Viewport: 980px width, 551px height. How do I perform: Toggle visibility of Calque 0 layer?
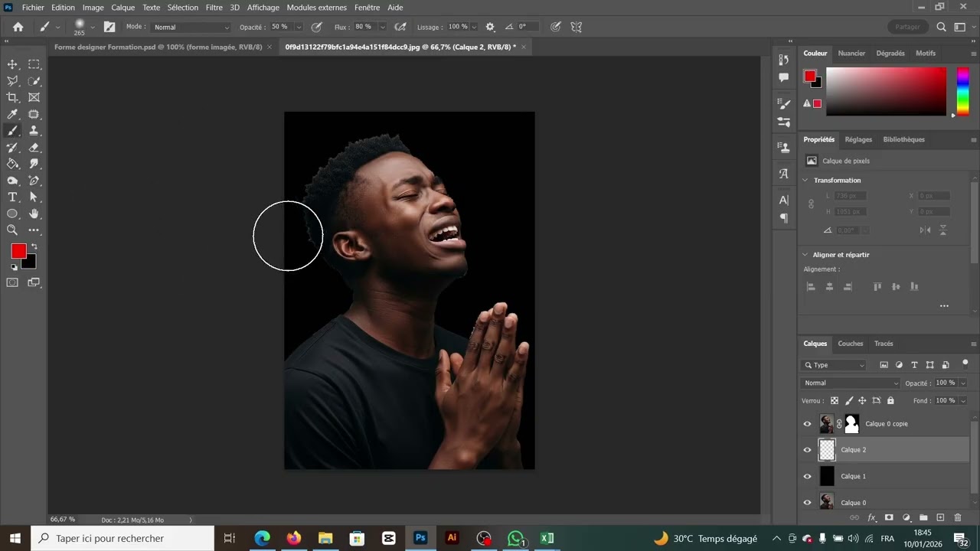coord(807,502)
